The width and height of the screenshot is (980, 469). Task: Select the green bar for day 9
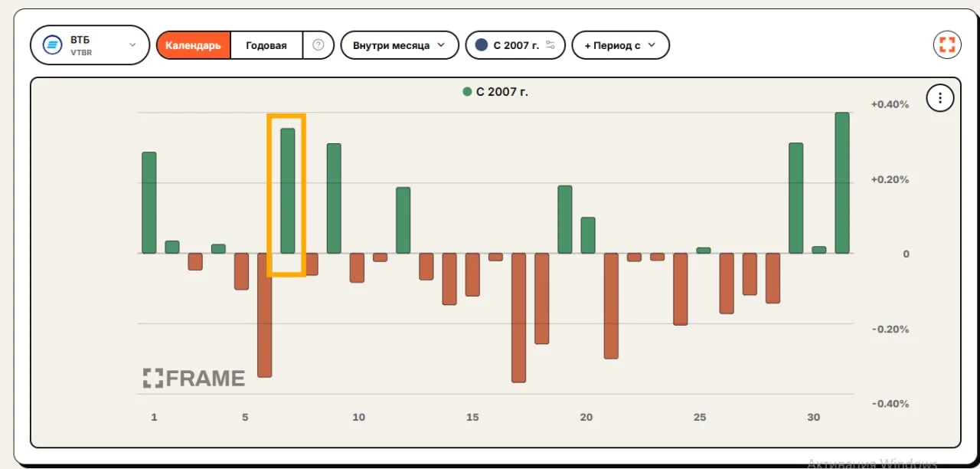coord(334,198)
